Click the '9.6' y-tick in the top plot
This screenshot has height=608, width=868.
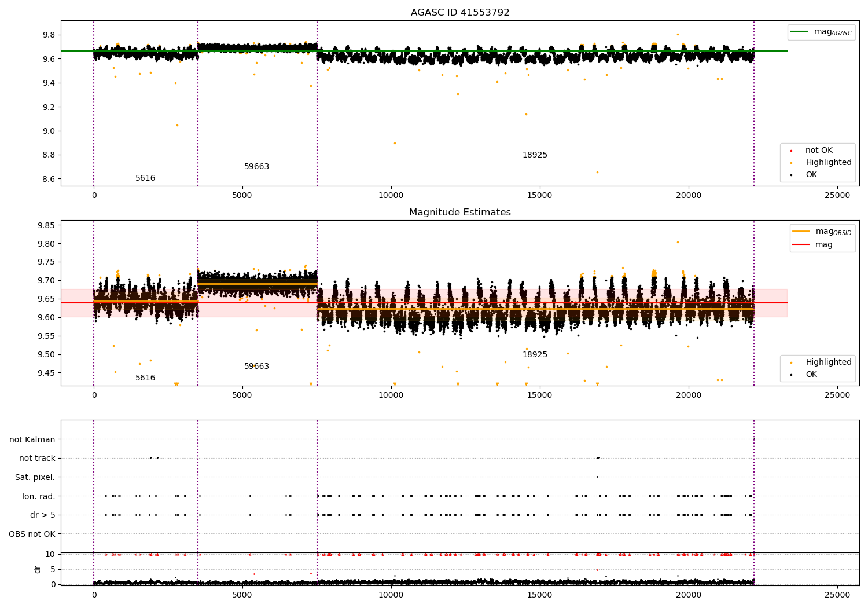point(49,59)
